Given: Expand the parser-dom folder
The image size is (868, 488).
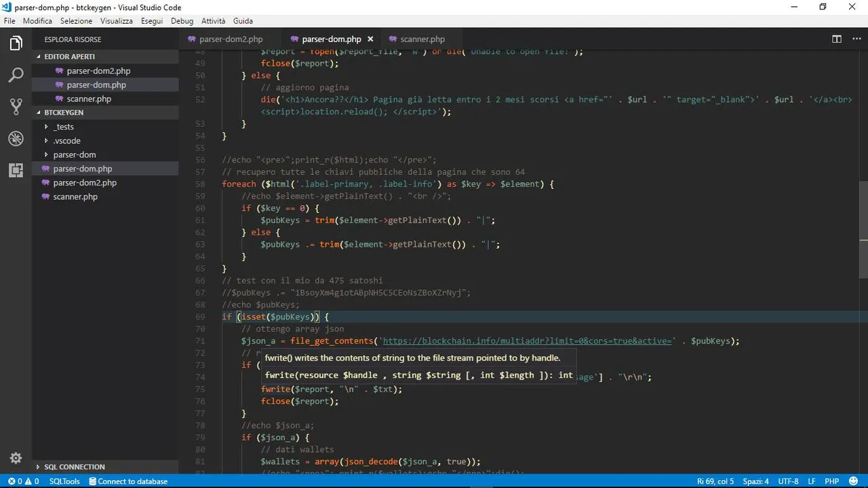Looking at the screenshot, I should (x=46, y=155).
